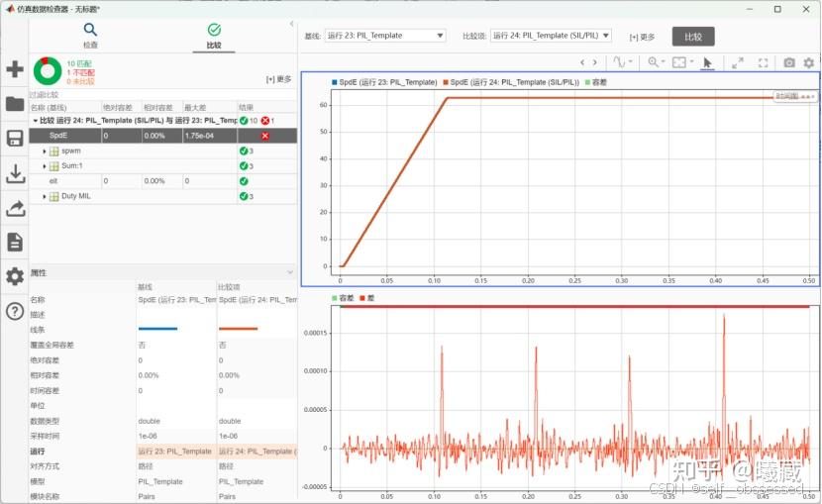Click the baseline 数据类型 double value

(150, 421)
